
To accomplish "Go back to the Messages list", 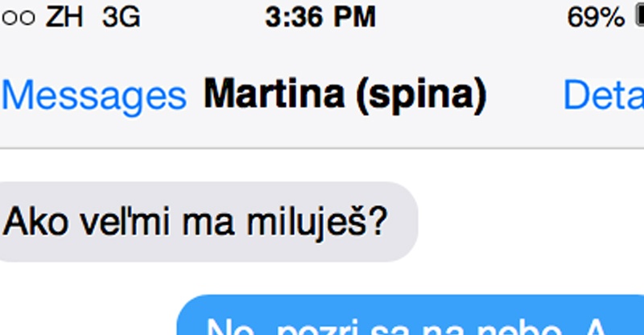I will (x=94, y=96).
